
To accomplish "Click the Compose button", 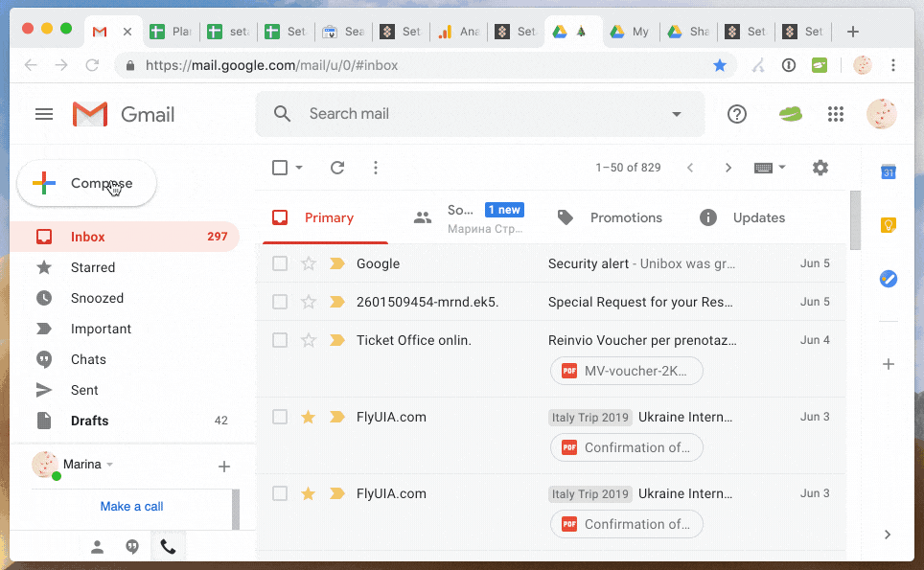I will coord(86,183).
